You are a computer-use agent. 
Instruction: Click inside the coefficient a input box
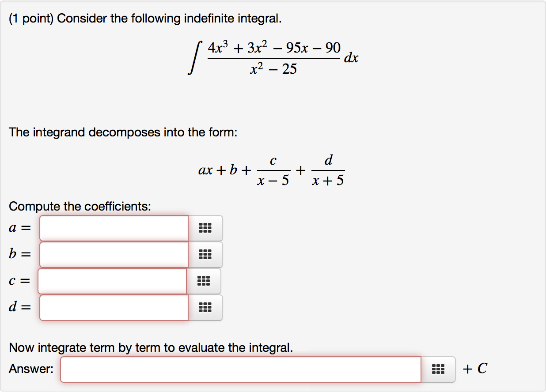pos(113,228)
